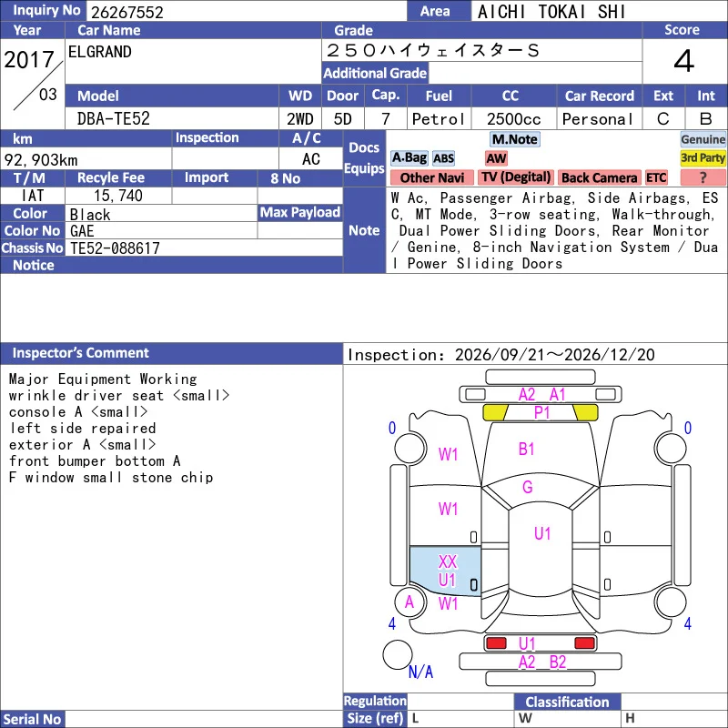Click the yellow left headlight on diagram
Viewport: 728px width, 728px height.
pos(495,412)
